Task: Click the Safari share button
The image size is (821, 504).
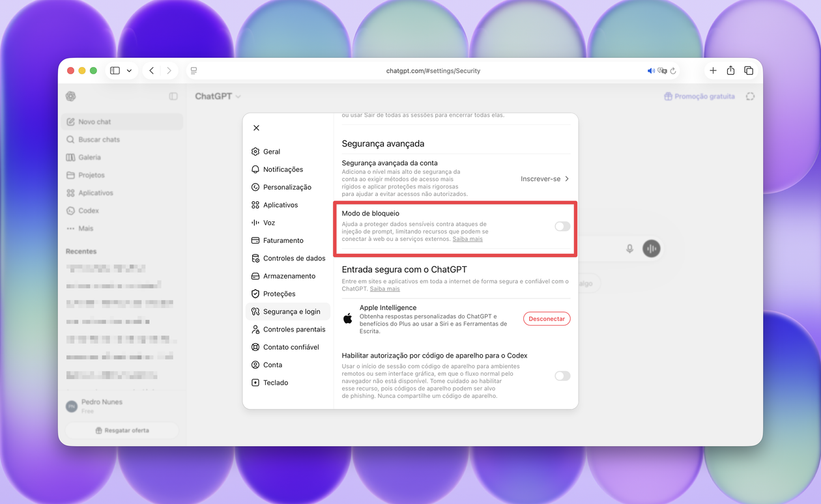Action: click(730, 70)
